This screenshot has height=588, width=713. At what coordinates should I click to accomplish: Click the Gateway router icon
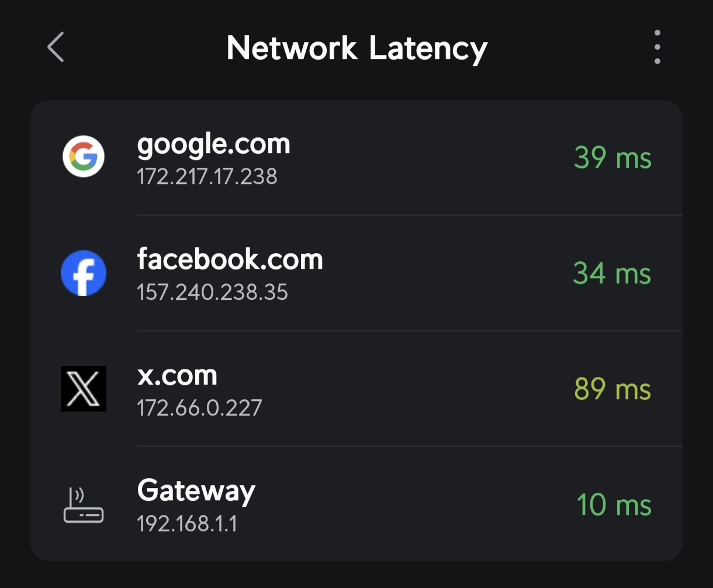coord(84,505)
